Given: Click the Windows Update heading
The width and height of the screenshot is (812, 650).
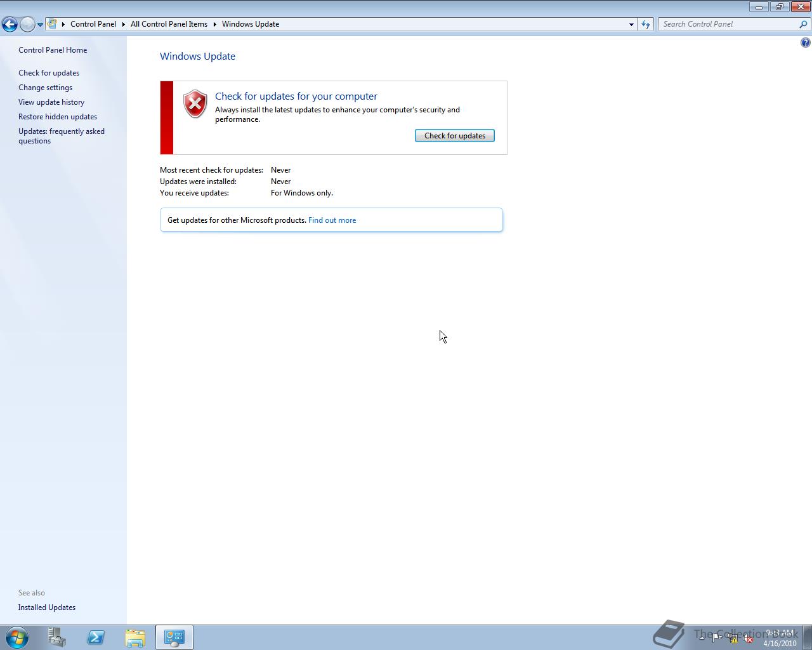Looking at the screenshot, I should tap(197, 56).
